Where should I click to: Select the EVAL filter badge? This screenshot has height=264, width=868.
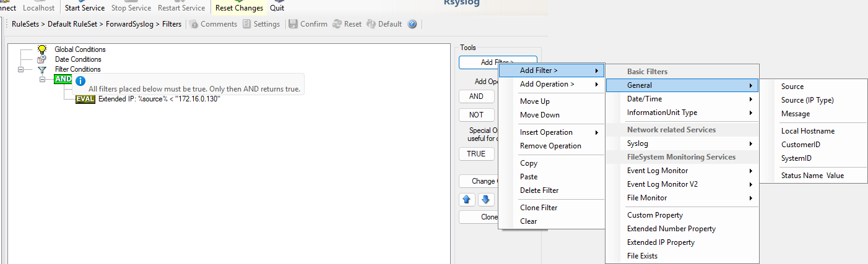pyautogui.click(x=85, y=99)
